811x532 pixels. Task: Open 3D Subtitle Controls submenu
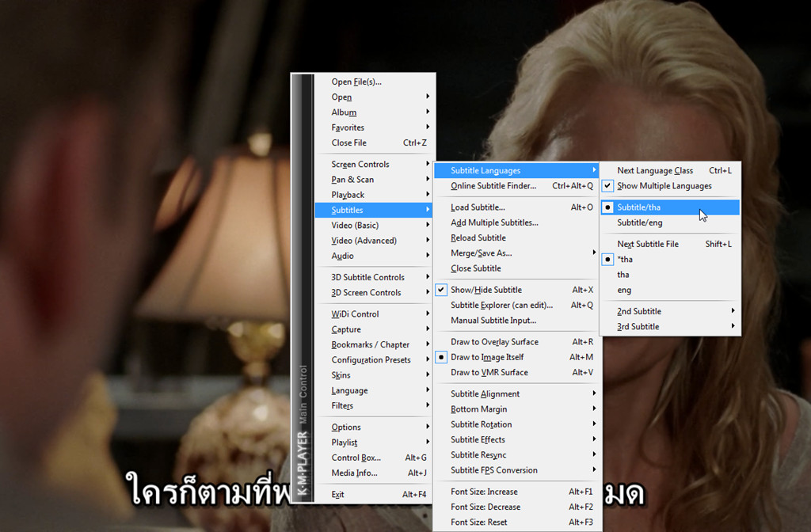tap(374, 277)
